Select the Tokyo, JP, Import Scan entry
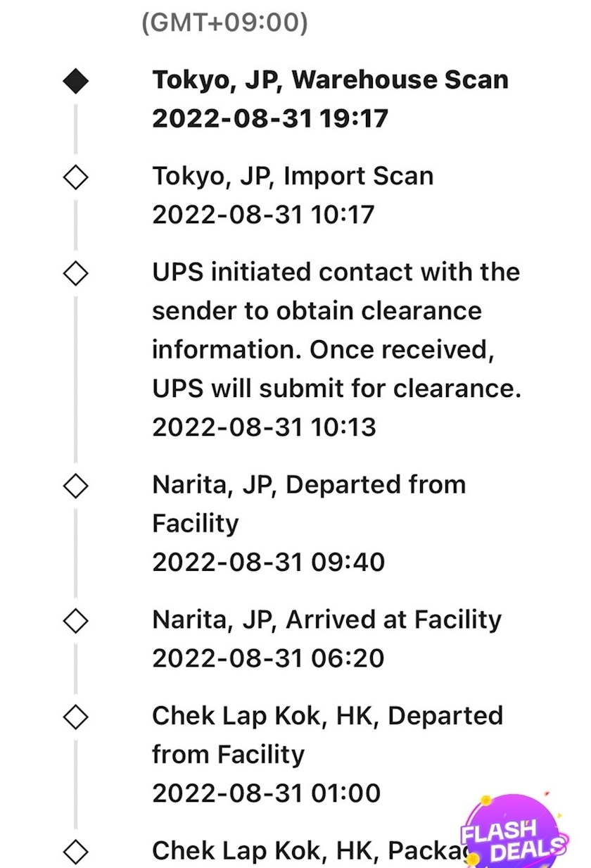Image resolution: width=591 pixels, height=868 pixels. pos(293,176)
